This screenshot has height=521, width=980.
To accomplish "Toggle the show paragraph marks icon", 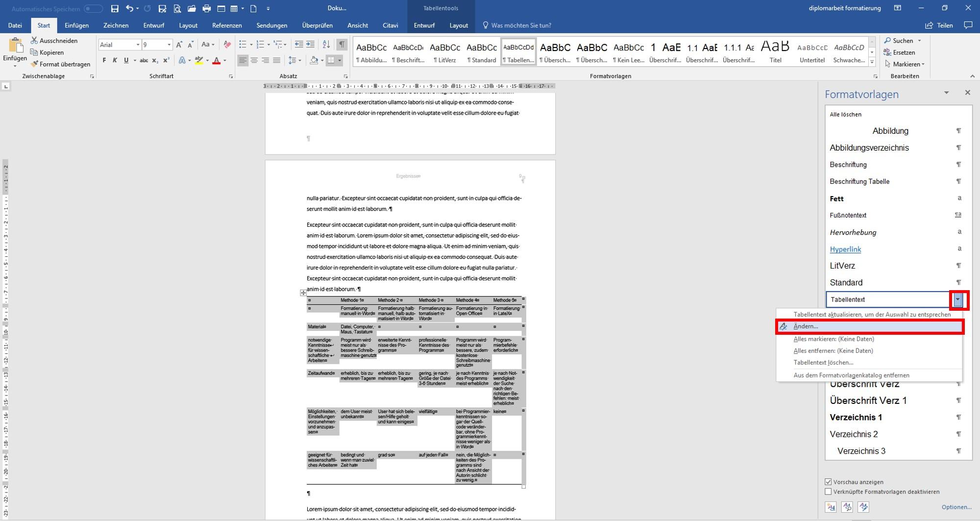I will point(342,45).
